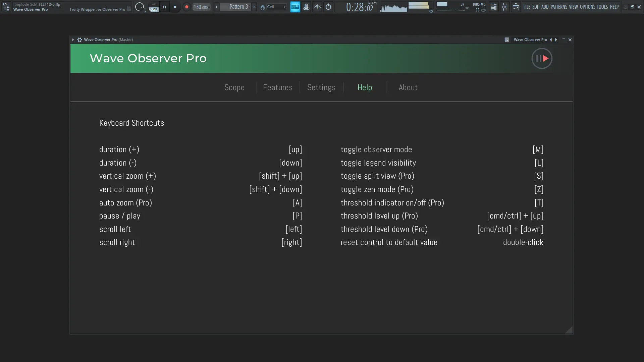Viewport: 644px width, 362px height.
Task: Switch to the Settings tab
Action: tap(321, 87)
